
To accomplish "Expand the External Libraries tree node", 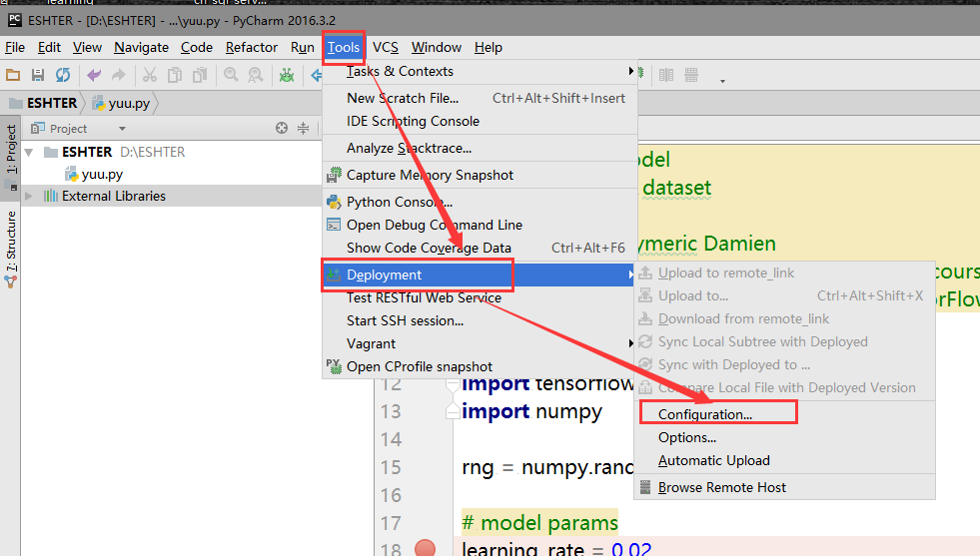I will [x=28, y=197].
